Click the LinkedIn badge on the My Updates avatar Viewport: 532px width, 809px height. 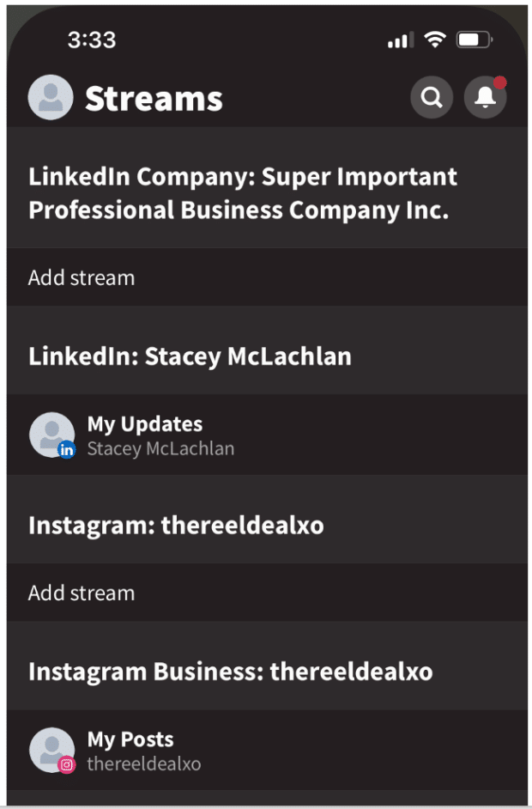click(x=67, y=449)
